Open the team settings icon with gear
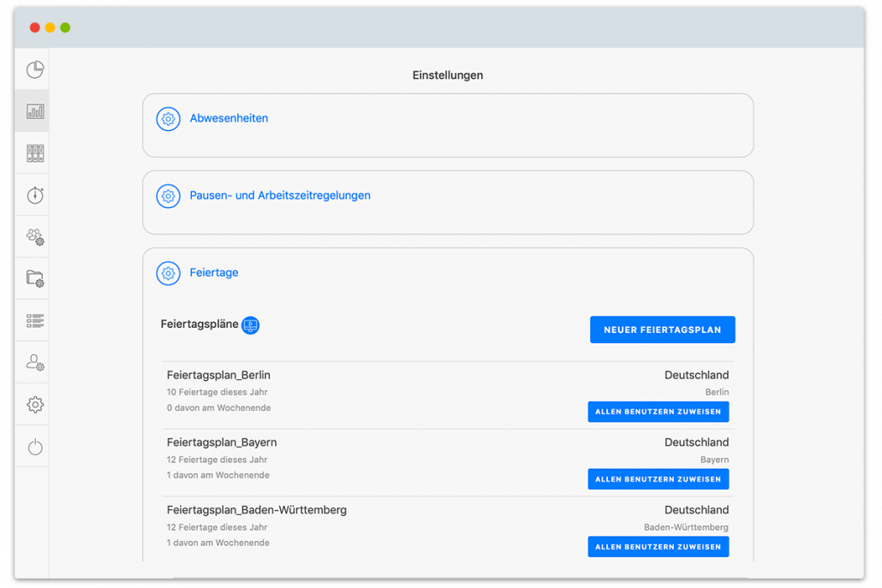882x588 pixels. click(35, 237)
